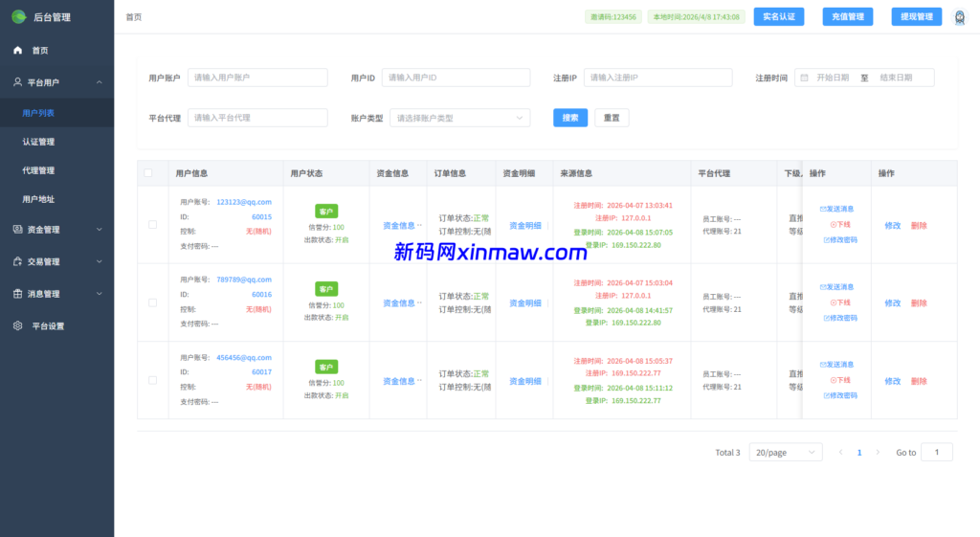Image resolution: width=980 pixels, height=537 pixels.
Task: Check the row for 123123@qq.com
Action: point(152,224)
